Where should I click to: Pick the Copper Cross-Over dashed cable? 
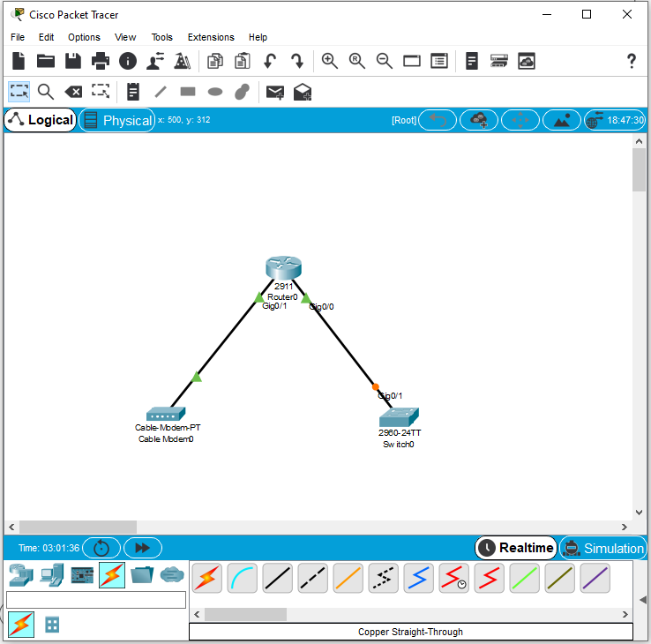click(x=313, y=578)
